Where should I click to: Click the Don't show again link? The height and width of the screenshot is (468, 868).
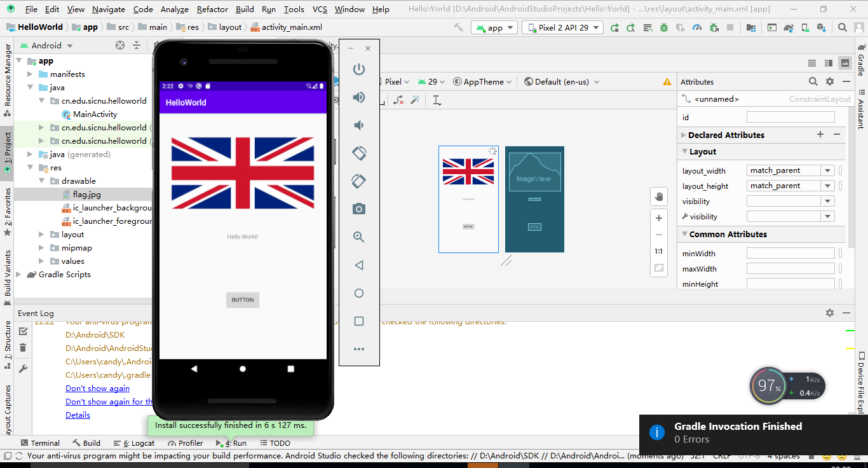click(x=97, y=388)
